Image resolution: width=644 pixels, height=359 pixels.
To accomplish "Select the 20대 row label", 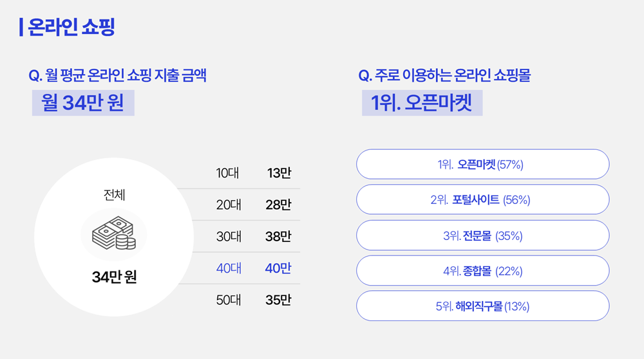I will coord(229,205).
